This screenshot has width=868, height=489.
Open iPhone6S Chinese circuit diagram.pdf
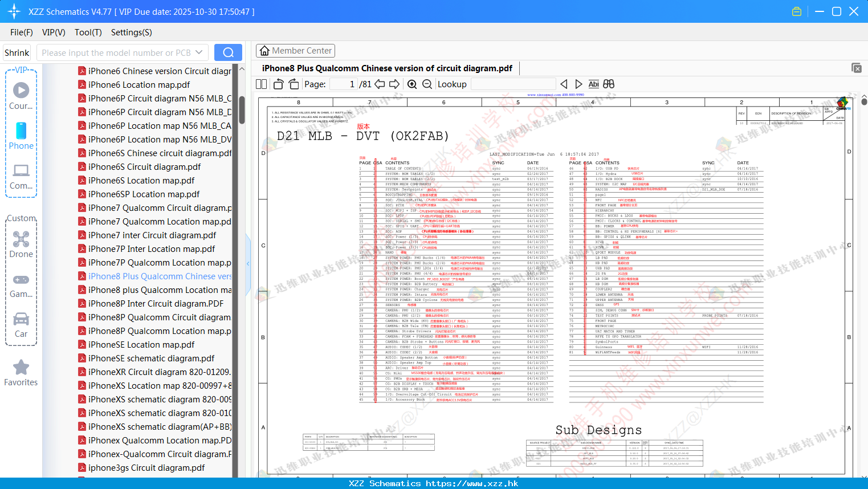(x=160, y=153)
